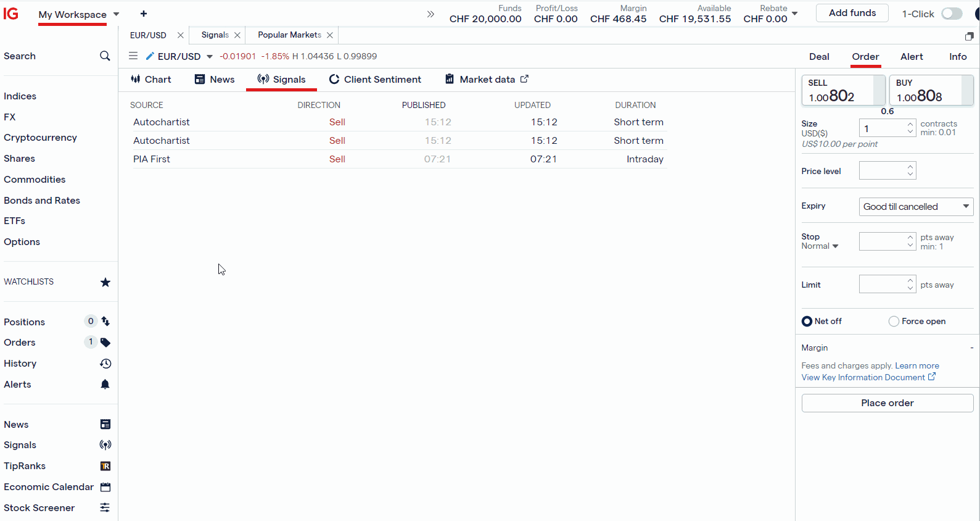Open the Key Information Document external link icon

(x=932, y=377)
